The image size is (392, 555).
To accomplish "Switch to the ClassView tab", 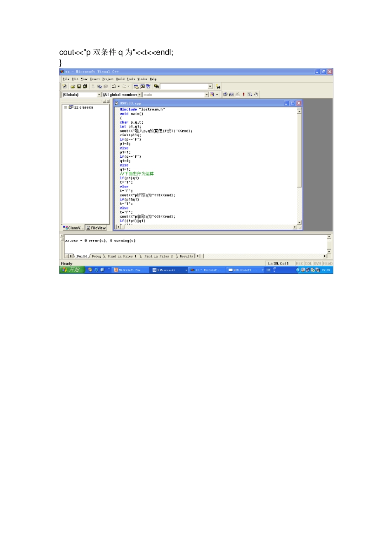I will tap(73, 228).
